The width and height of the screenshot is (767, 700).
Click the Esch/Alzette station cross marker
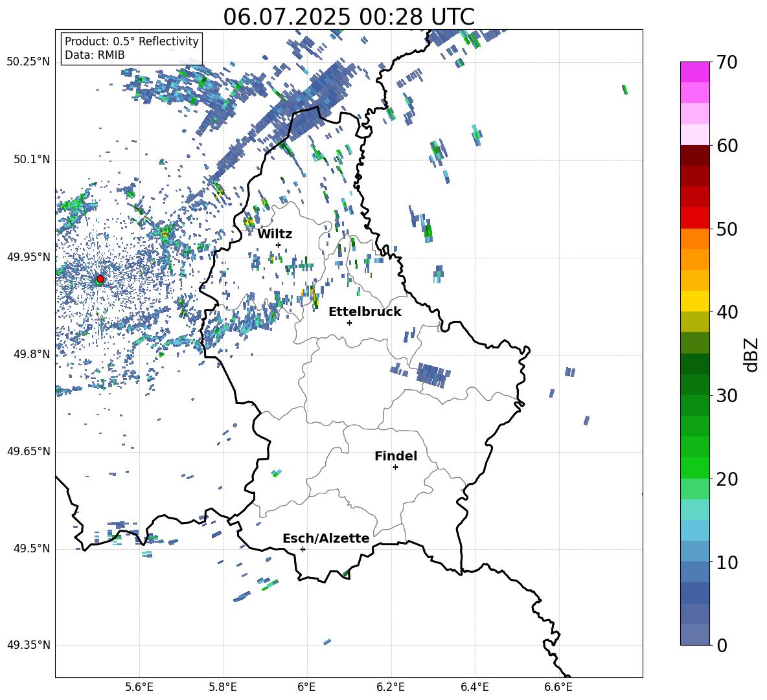pyautogui.click(x=303, y=549)
